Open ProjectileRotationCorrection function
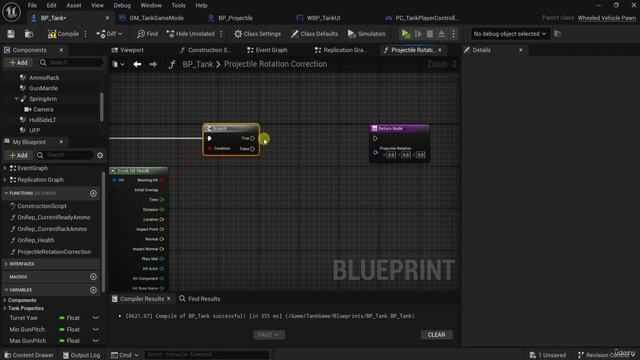Image resolution: width=640 pixels, height=360 pixels. [54, 252]
